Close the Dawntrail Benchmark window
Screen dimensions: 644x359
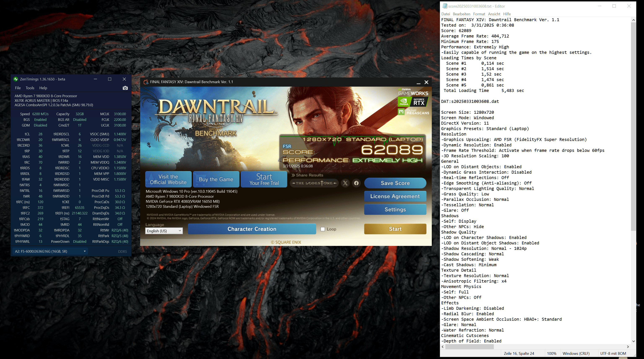[x=426, y=82]
